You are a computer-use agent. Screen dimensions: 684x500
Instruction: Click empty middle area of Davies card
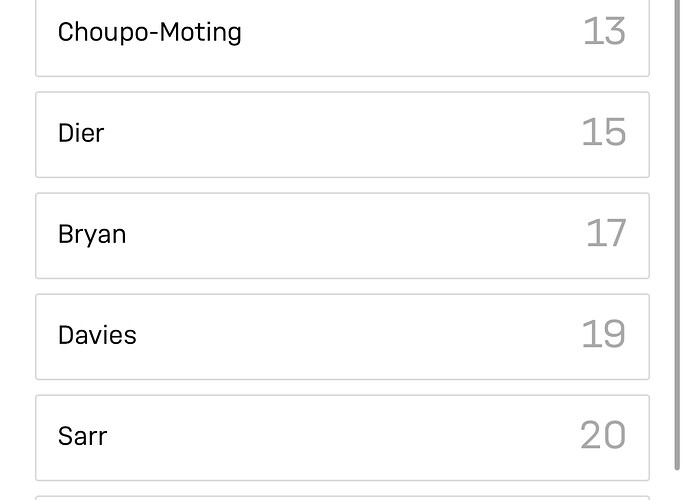(349, 337)
